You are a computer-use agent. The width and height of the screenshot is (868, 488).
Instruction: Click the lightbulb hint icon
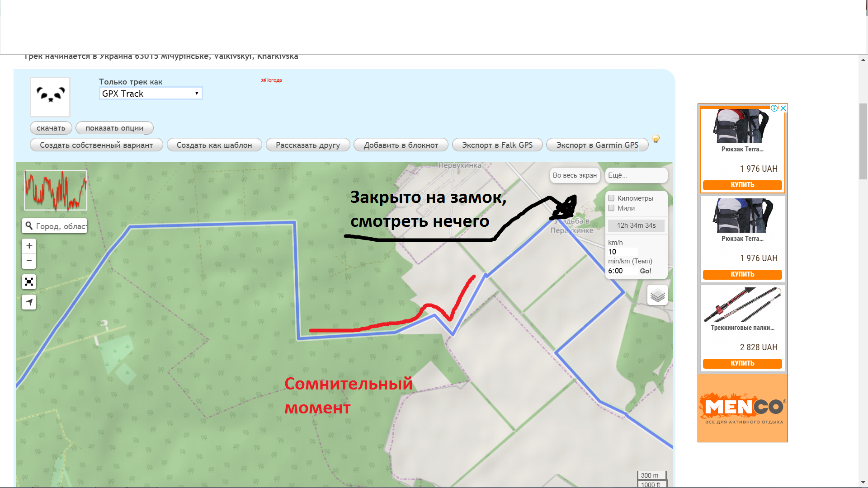(656, 139)
